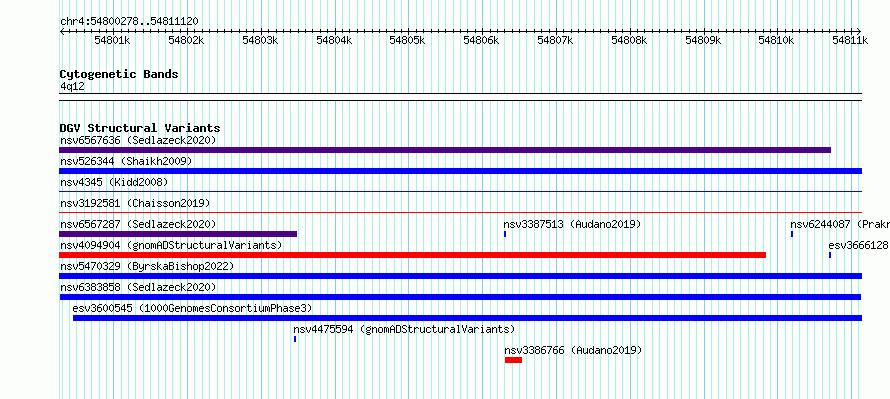This screenshot has width=890, height=399.
Task: Click the nsv6383858 (Sedlazeck2020) label
Action: tap(138, 287)
